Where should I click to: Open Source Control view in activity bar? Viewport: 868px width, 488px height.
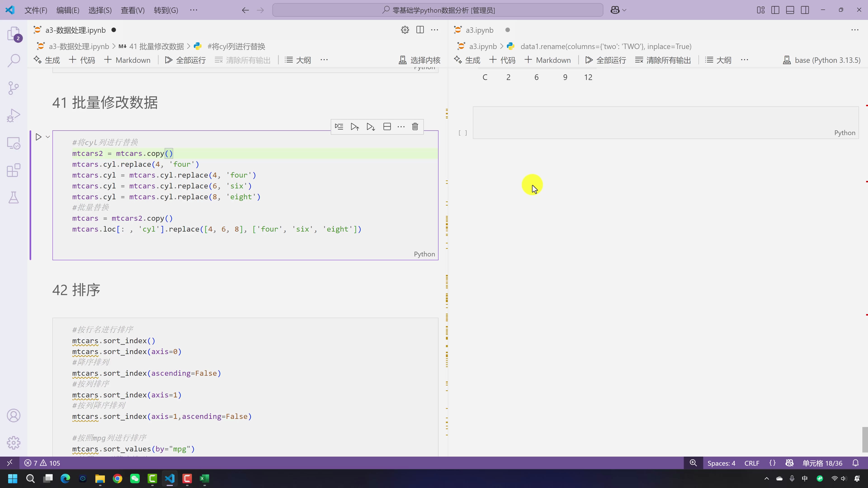click(14, 88)
